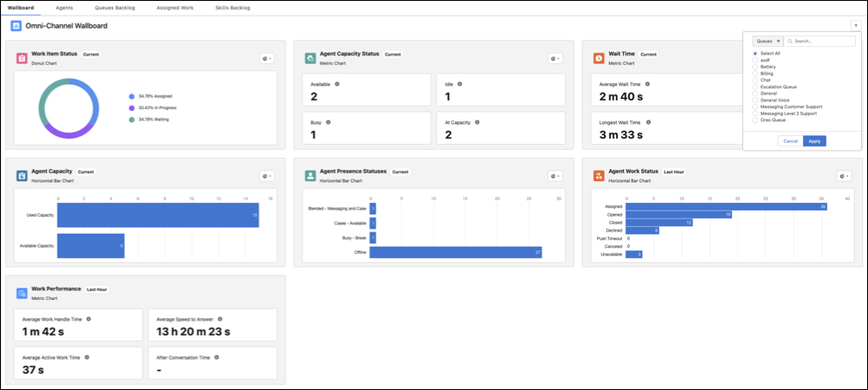Click the Work Item Status card icon
This screenshot has height=390, width=868.
22,57
